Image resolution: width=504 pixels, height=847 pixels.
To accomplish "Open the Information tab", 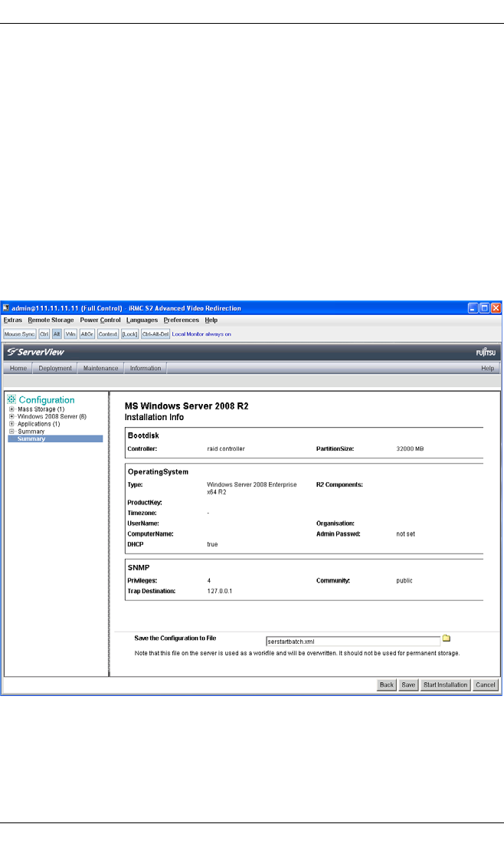I will (x=146, y=369).
